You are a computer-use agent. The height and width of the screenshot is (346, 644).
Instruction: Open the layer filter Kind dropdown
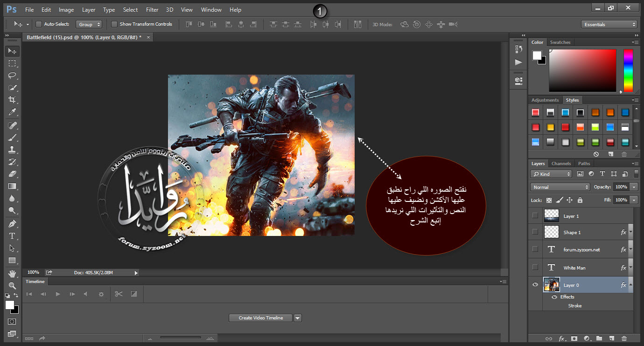coord(551,174)
